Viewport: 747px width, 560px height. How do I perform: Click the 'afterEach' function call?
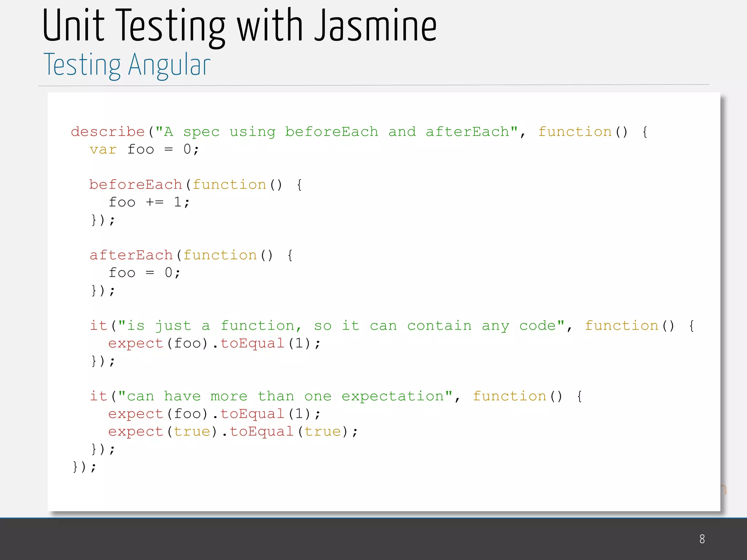pyautogui.click(x=131, y=255)
